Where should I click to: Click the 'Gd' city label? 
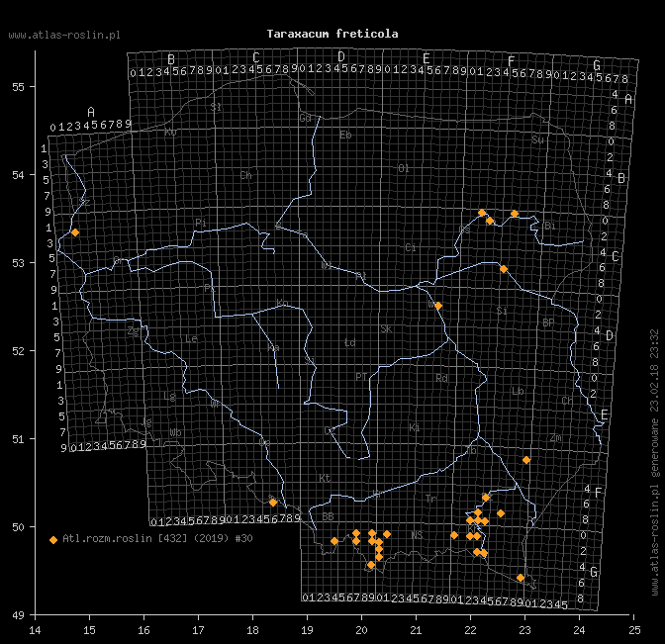(x=306, y=118)
